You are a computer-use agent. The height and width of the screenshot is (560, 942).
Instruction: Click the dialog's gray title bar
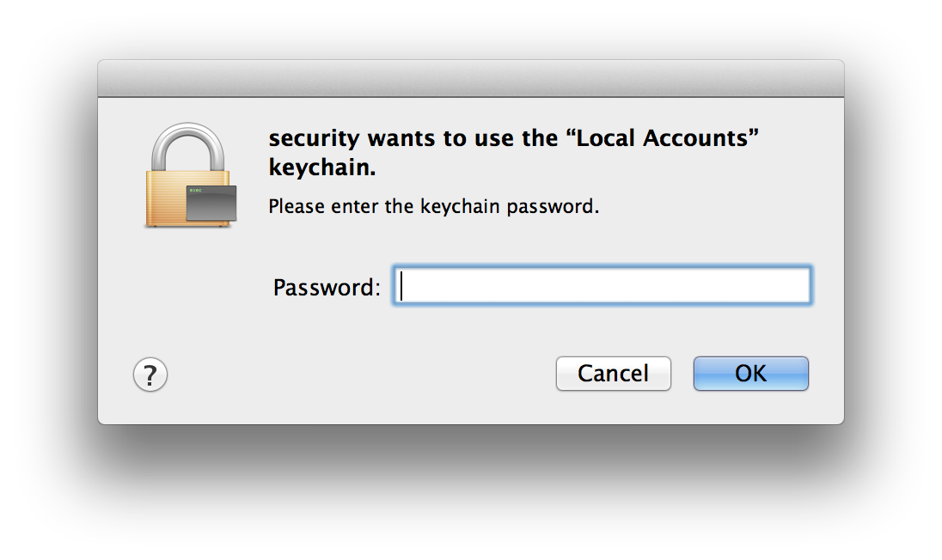[471, 78]
